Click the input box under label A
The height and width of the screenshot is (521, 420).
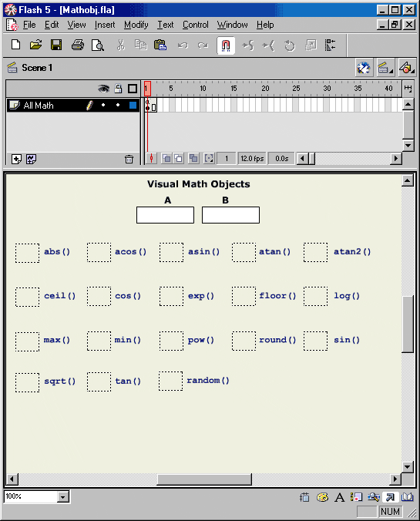tap(165, 215)
